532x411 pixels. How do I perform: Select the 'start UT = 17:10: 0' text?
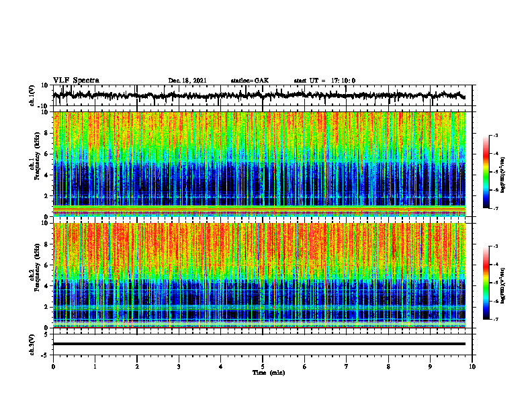click(324, 81)
